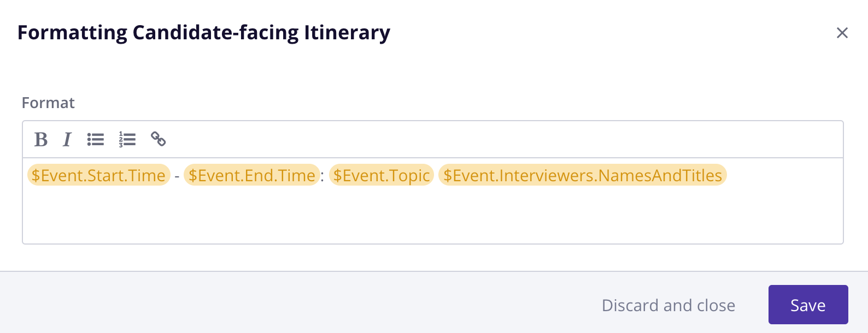
Task: Select the $Event.Start.Time token
Action: [98, 175]
